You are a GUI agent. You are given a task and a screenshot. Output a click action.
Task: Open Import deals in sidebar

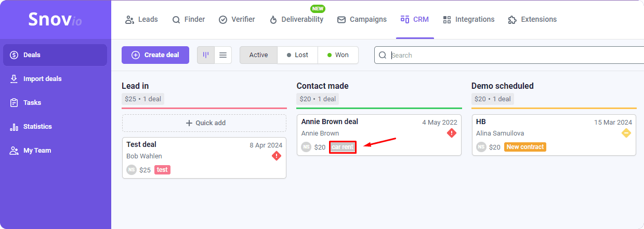click(x=42, y=79)
